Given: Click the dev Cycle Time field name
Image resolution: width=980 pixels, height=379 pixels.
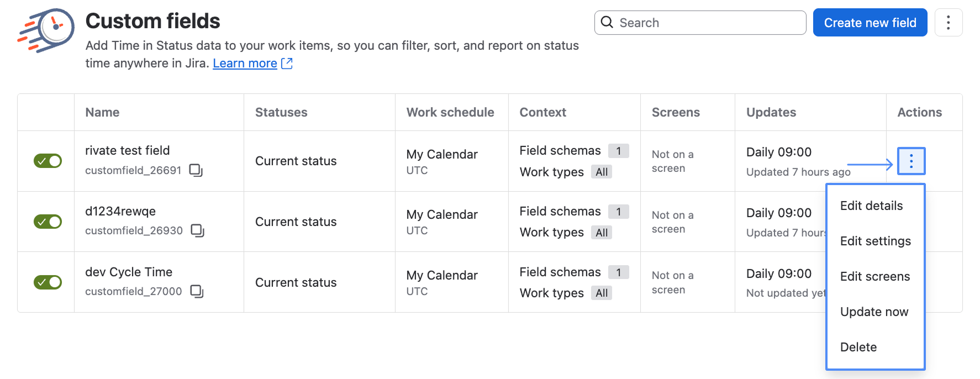Looking at the screenshot, I should [x=129, y=272].
